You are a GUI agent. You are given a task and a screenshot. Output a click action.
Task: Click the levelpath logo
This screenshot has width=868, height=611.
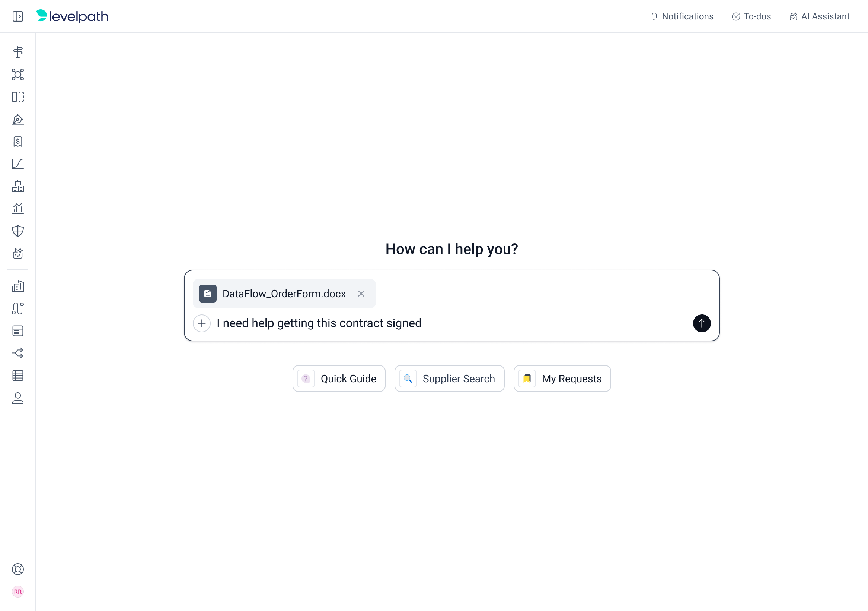click(x=72, y=16)
